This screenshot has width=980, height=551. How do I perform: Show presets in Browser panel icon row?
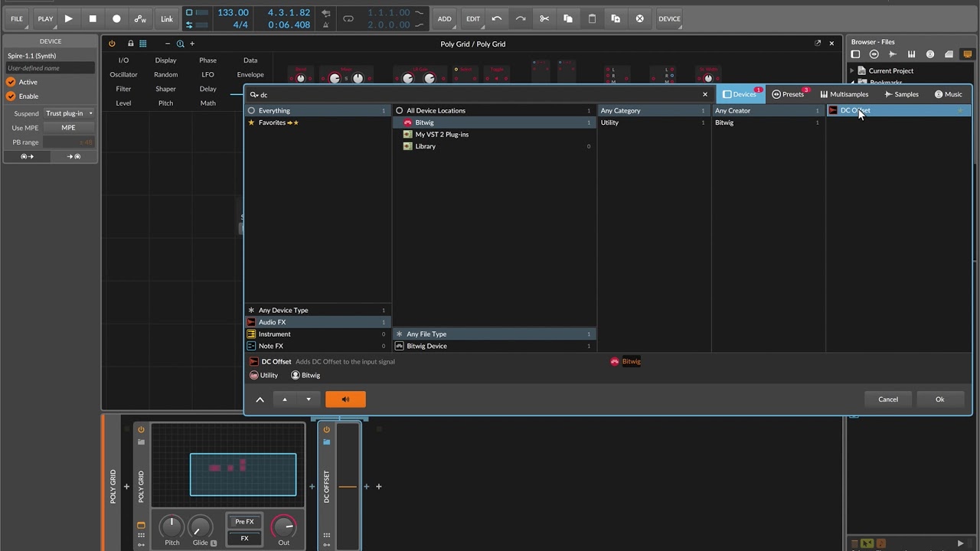[x=874, y=54]
